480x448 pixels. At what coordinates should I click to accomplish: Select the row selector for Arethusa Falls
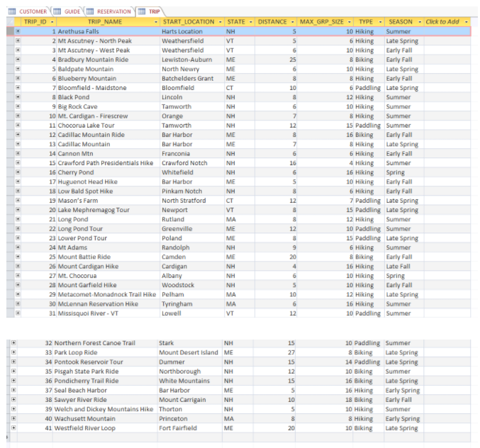coord(10,31)
